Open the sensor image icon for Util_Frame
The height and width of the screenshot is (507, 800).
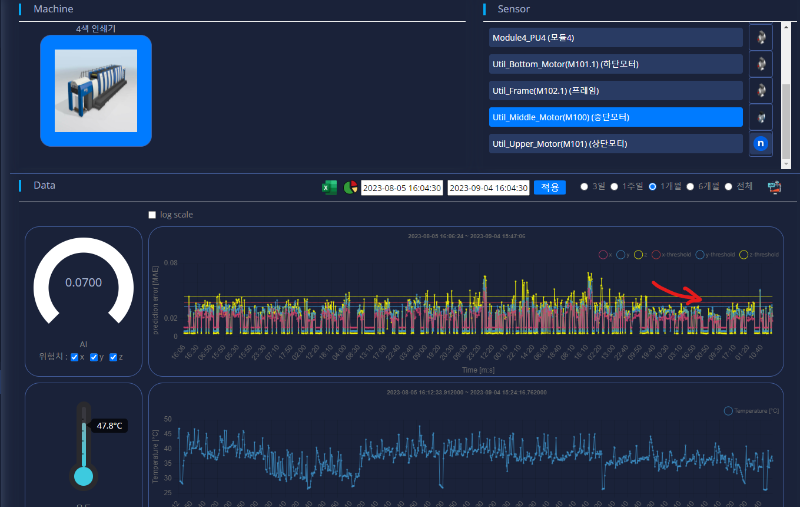click(761, 91)
